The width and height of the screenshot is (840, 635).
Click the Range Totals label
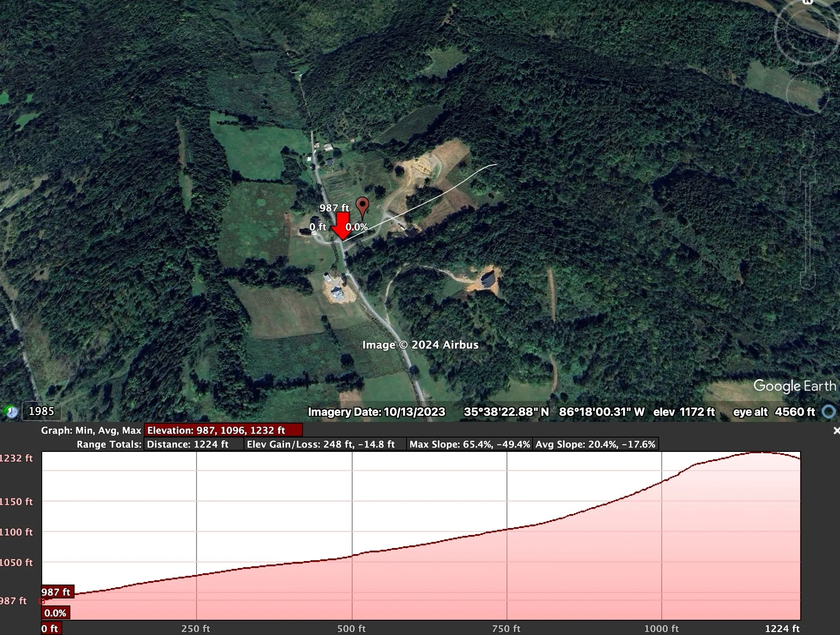(x=109, y=444)
